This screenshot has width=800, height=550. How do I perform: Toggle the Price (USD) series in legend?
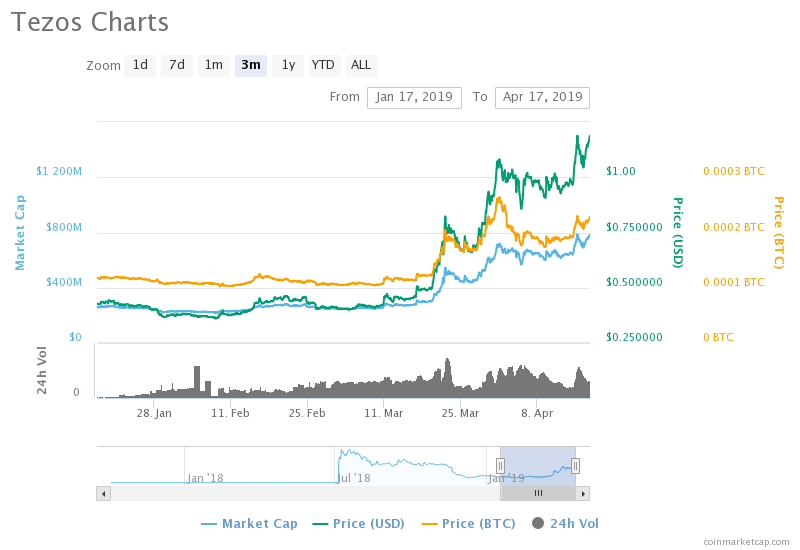359,523
